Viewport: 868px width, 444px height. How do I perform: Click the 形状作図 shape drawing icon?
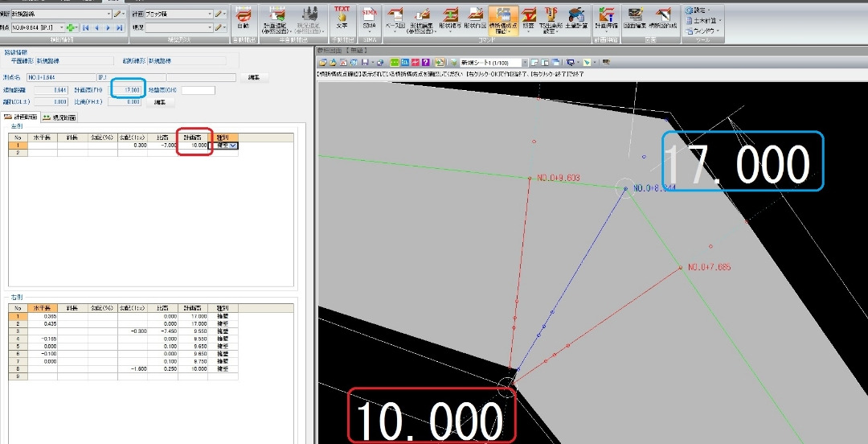pyautogui.click(x=475, y=18)
